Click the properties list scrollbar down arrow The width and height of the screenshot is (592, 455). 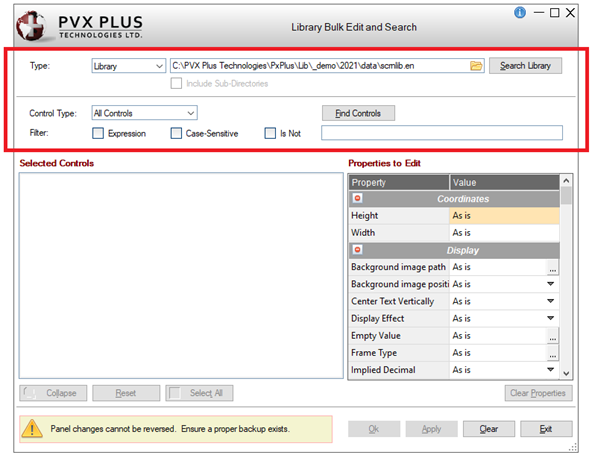coord(566,373)
